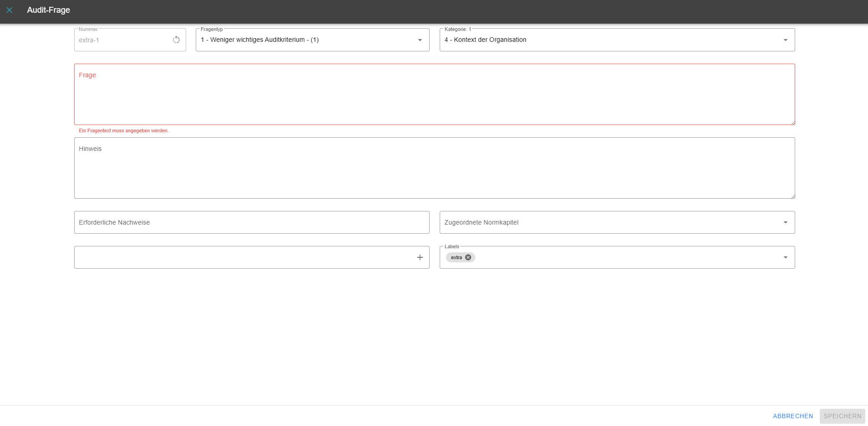Click the regenerate number icon in Nummer field
Screen dimensions: 868x426
tap(176, 40)
